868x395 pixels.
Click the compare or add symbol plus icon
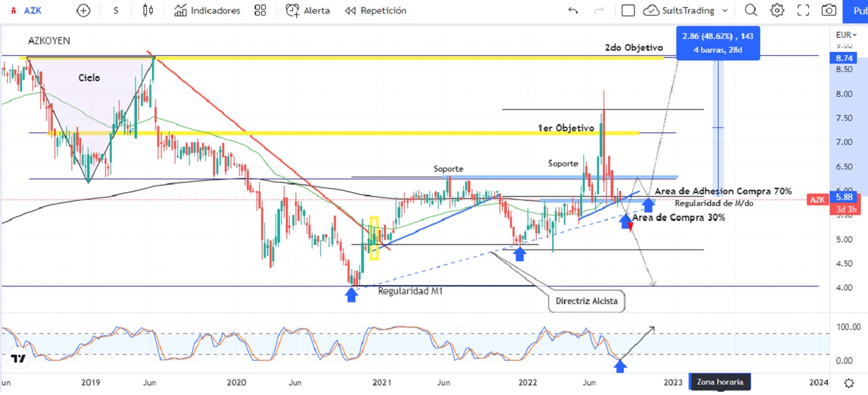[84, 10]
